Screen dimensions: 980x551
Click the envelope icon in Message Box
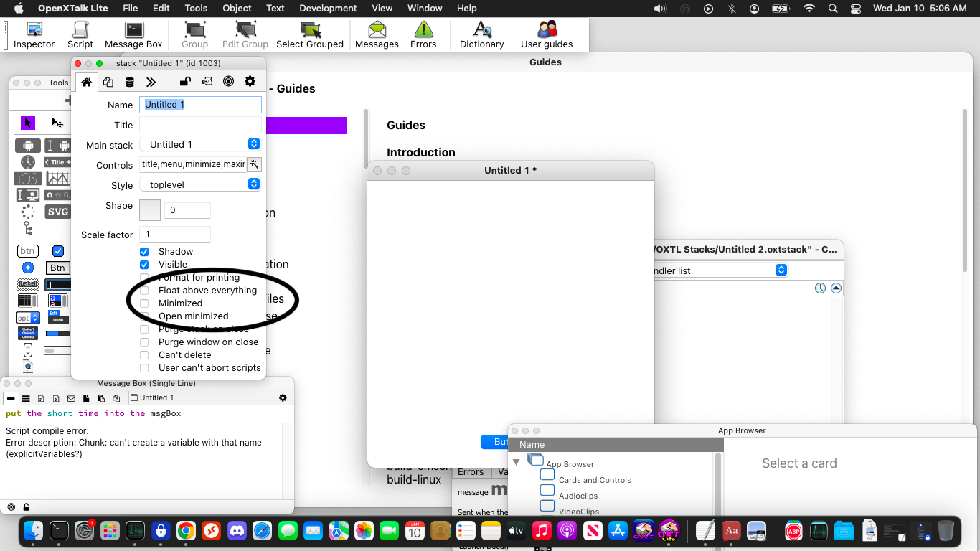pyautogui.click(x=71, y=398)
